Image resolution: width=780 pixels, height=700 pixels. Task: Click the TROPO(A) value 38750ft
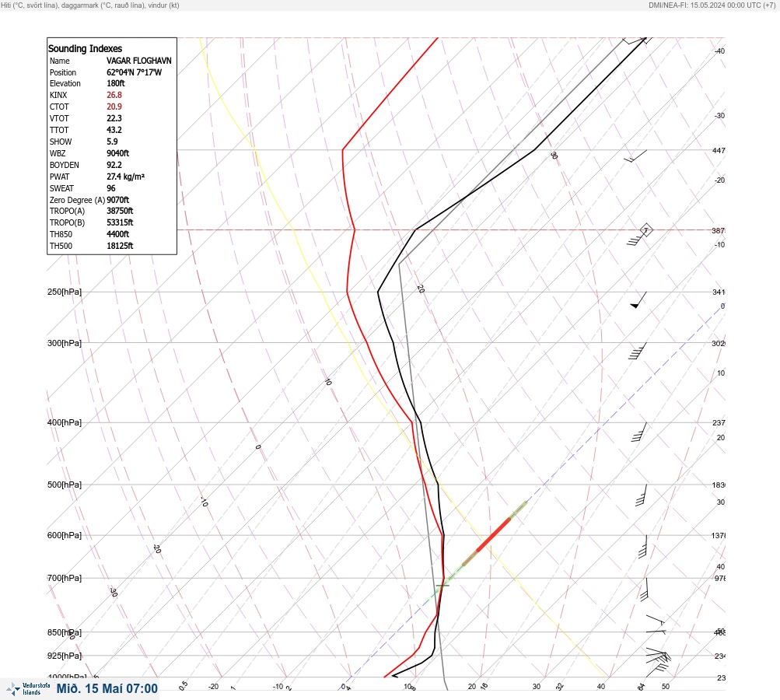120,211
